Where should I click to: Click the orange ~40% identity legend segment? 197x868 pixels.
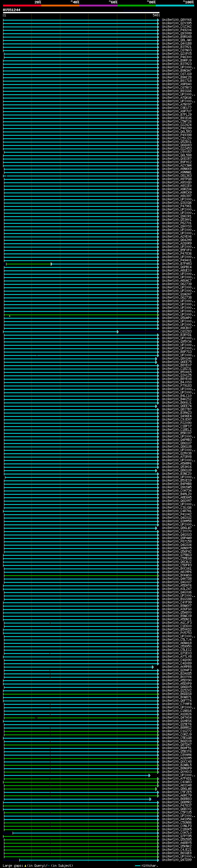pos(60,6)
